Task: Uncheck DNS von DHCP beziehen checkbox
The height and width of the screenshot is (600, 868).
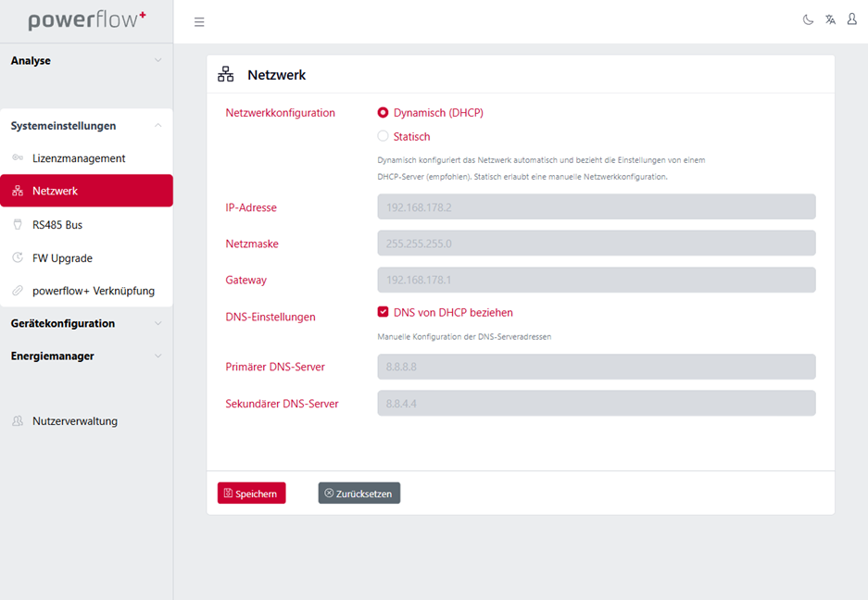Action: pos(383,312)
